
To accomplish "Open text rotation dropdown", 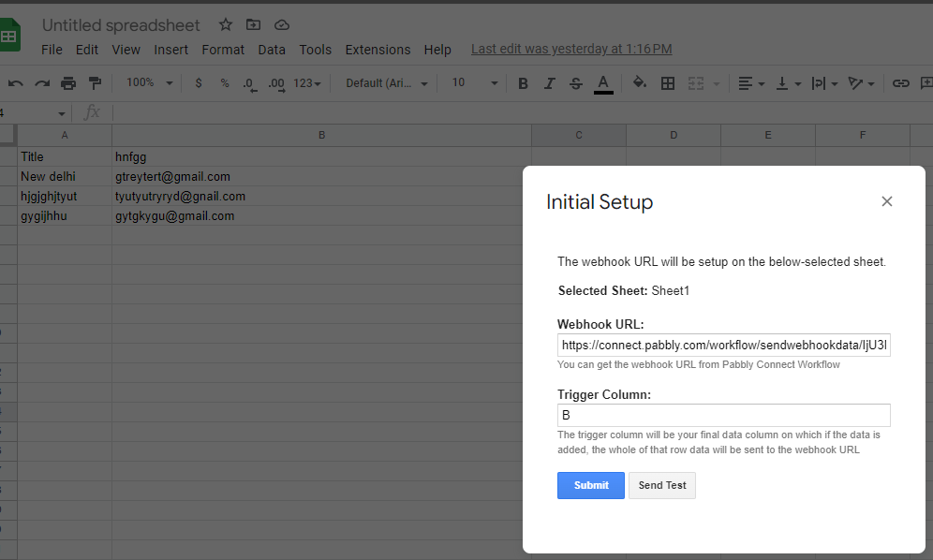I will coord(861,83).
